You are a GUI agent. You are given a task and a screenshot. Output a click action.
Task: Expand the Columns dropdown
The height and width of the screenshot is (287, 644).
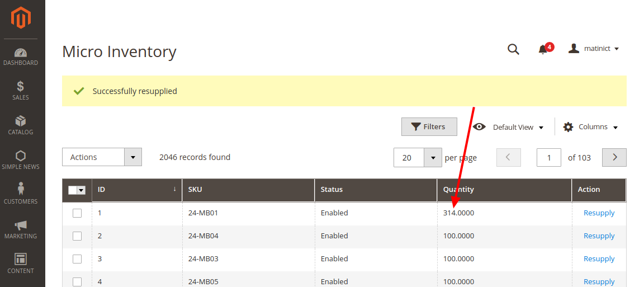click(590, 127)
